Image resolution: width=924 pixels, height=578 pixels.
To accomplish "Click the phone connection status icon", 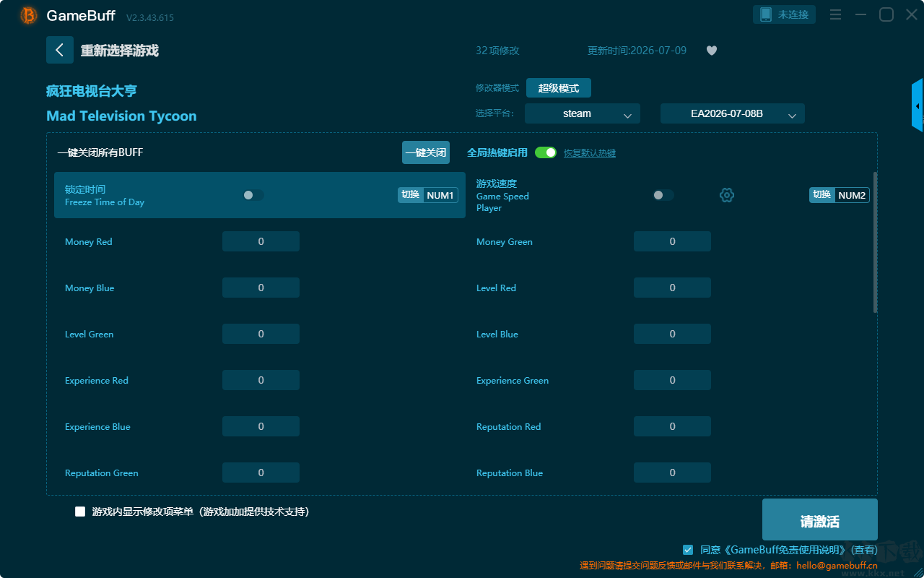I will [767, 14].
